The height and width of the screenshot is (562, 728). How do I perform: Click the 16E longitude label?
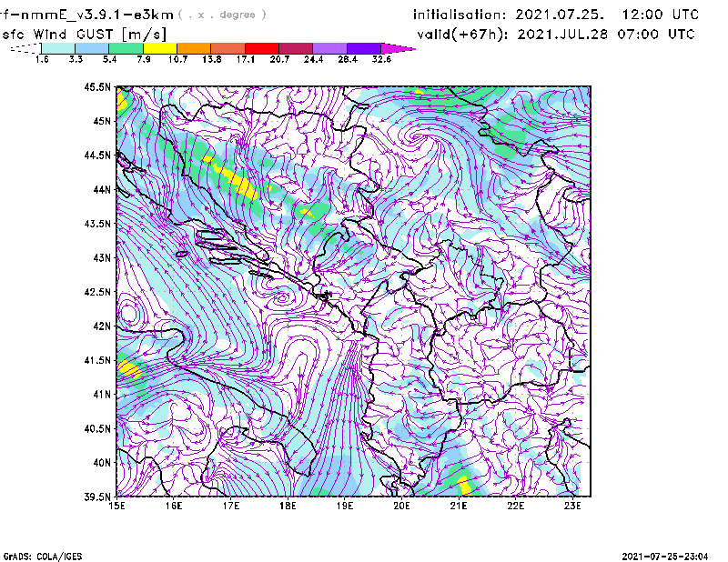pos(174,506)
